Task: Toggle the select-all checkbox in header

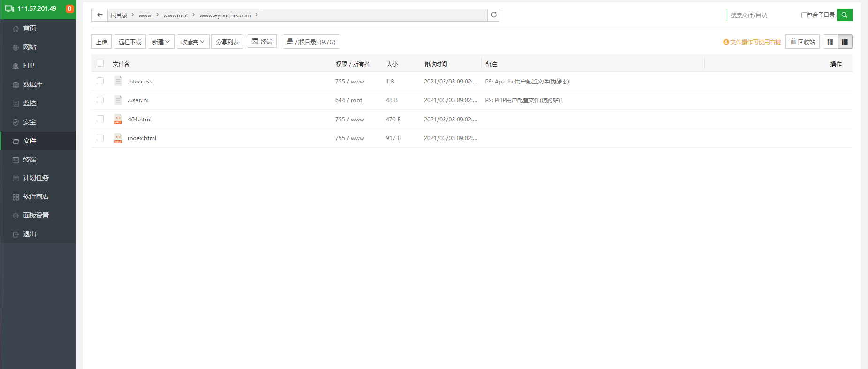Action: coord(100,63)
